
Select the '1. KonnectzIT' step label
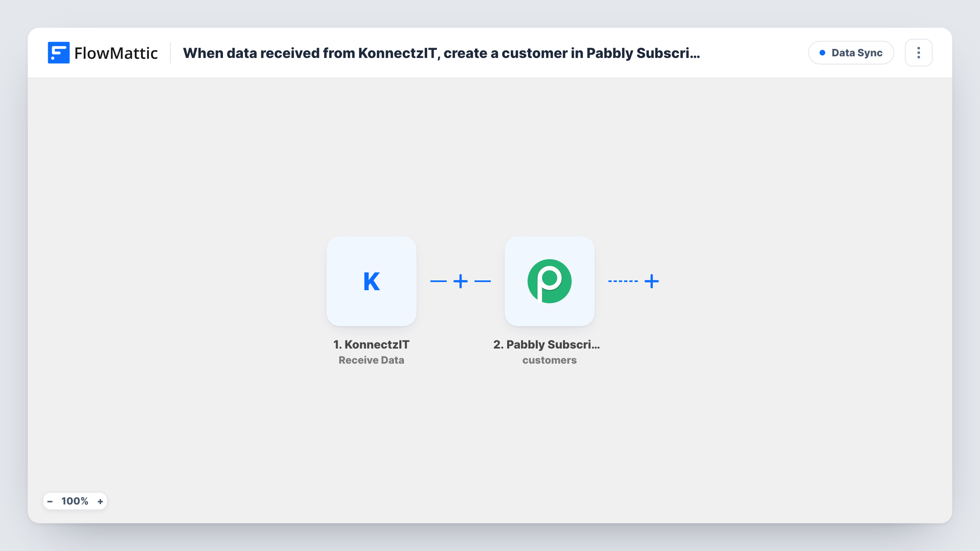(x=372, y=344)
